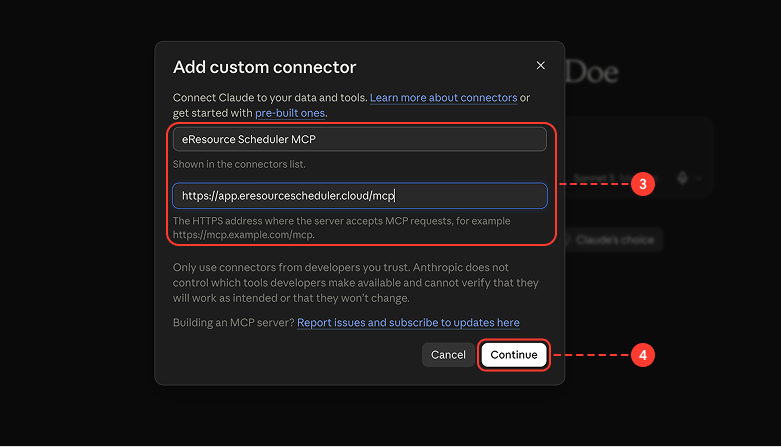The image size is (781, 447).
Task: Close the Add custom connector dialog
Action: (x=540, y=66)
